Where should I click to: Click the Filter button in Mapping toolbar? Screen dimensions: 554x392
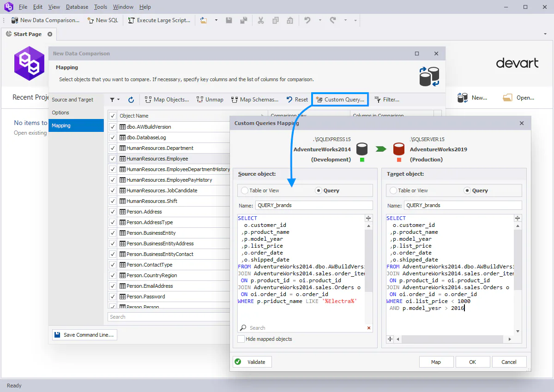point(386,100)
